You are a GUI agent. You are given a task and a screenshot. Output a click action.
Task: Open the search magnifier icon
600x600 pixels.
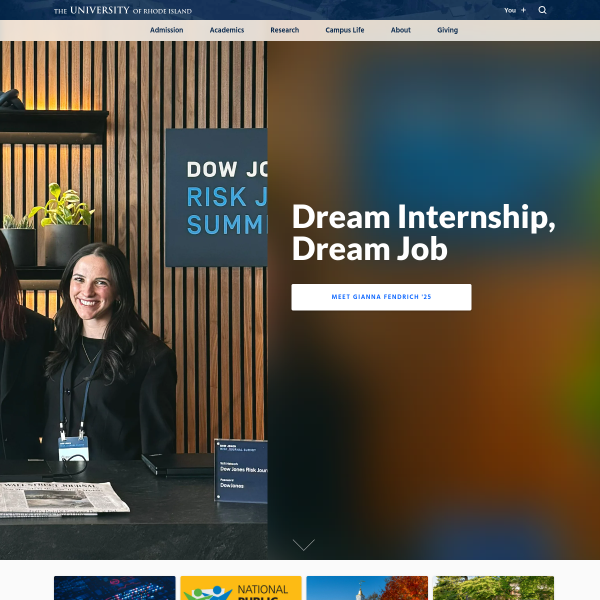click(x=542, y=10)
